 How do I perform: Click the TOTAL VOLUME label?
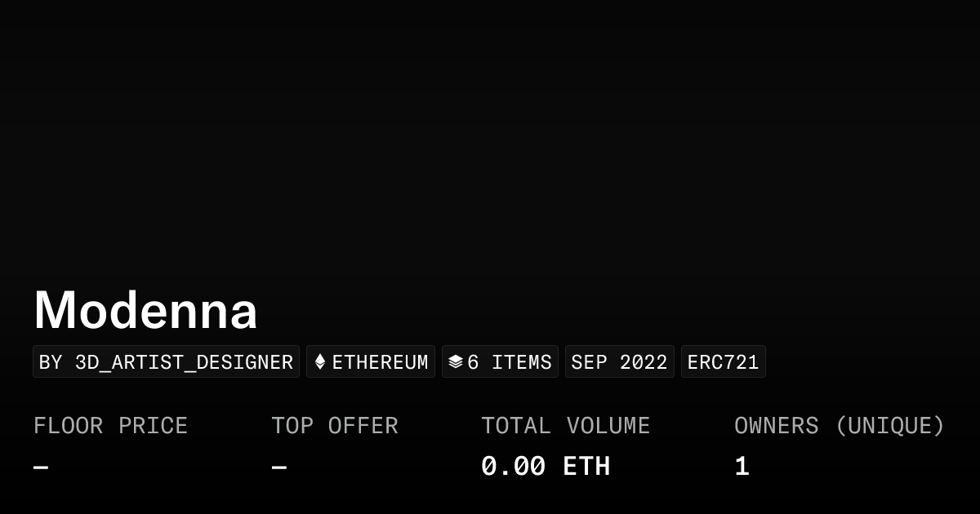tap(565, 426)
